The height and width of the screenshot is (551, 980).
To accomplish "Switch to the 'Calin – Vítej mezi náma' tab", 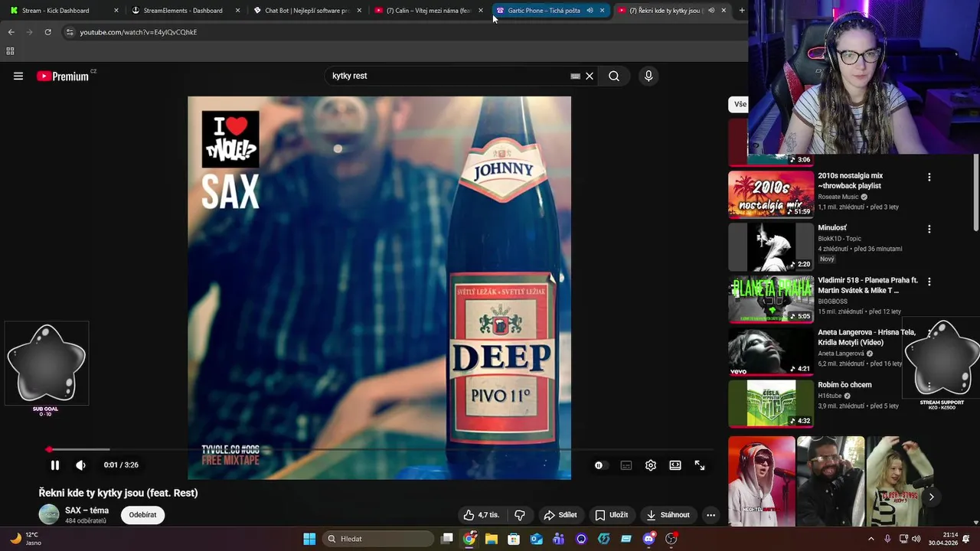I will pos(428,11).
